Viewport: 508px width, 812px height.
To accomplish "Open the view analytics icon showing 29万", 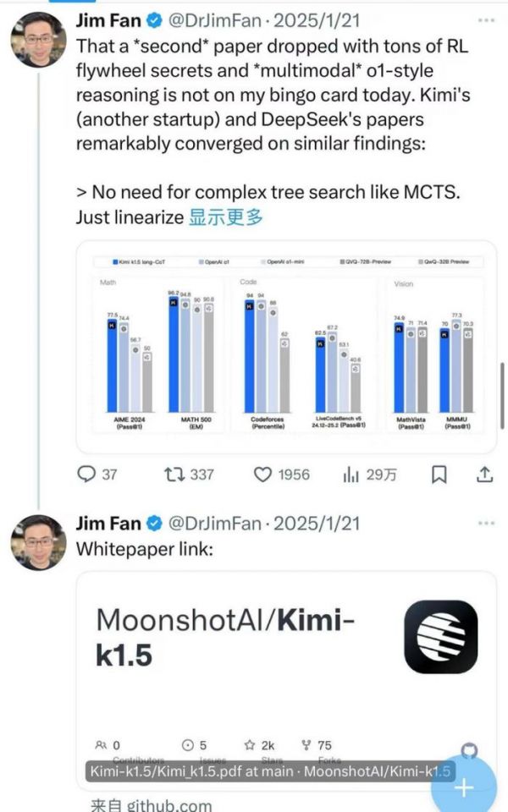I will [x=351, y=475].
